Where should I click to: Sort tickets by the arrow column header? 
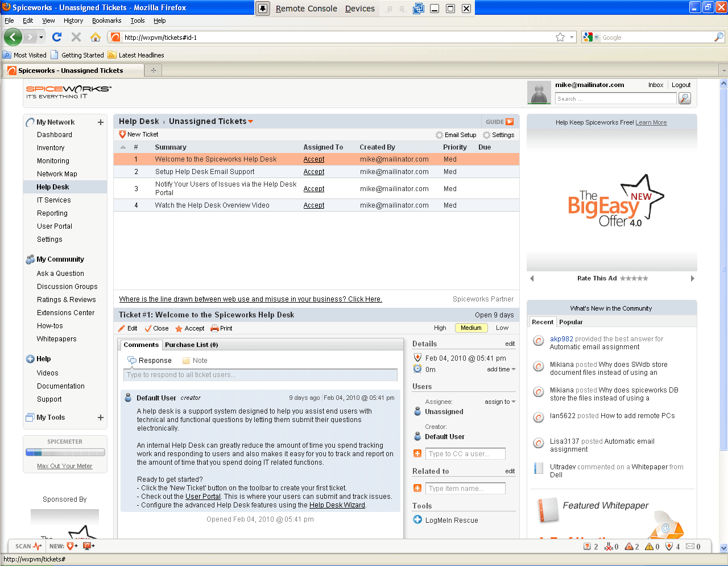pyautogui.click(x=123, y=147)
